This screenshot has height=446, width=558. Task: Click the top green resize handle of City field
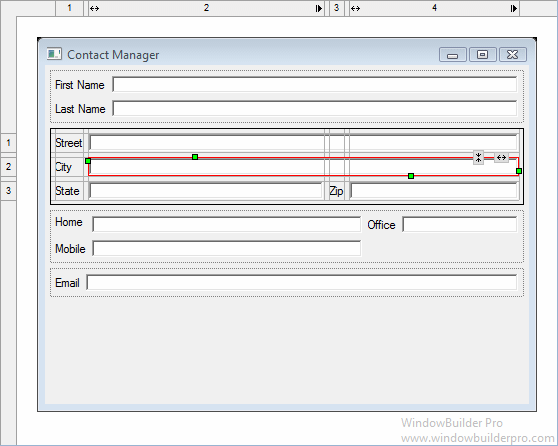195,157
